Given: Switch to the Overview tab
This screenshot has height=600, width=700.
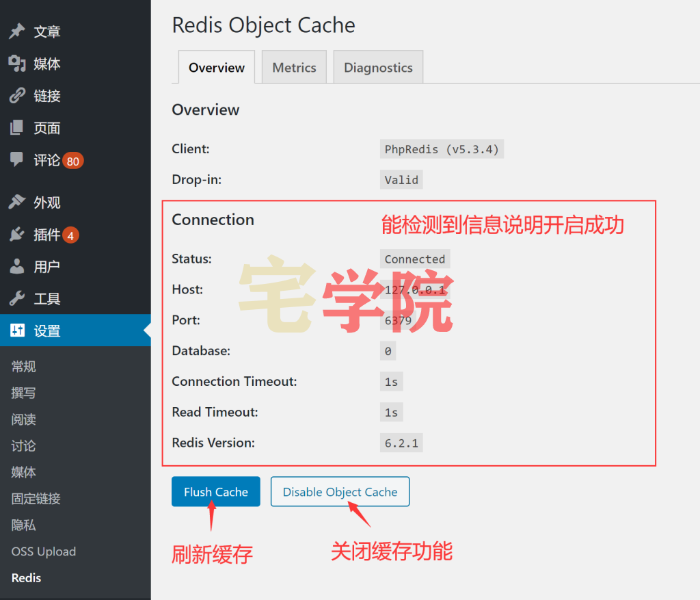Looking at the screenshot, I should 217,68.
